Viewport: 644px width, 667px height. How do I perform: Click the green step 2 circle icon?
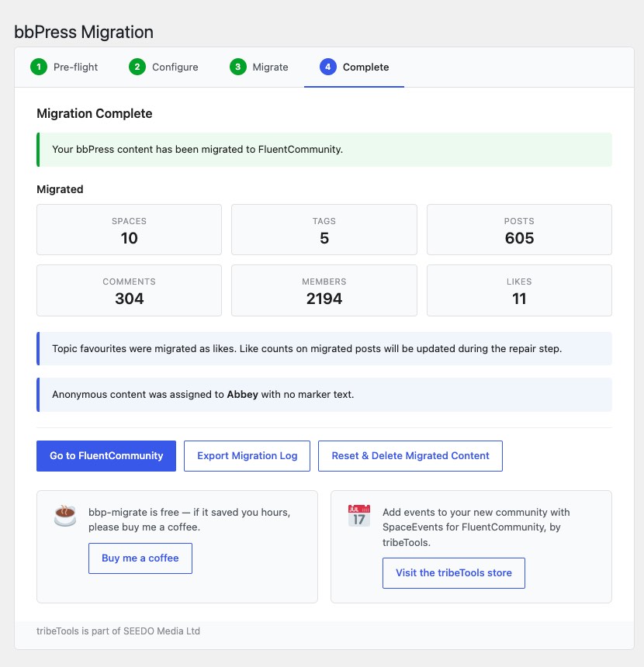(x=137, y=67)
